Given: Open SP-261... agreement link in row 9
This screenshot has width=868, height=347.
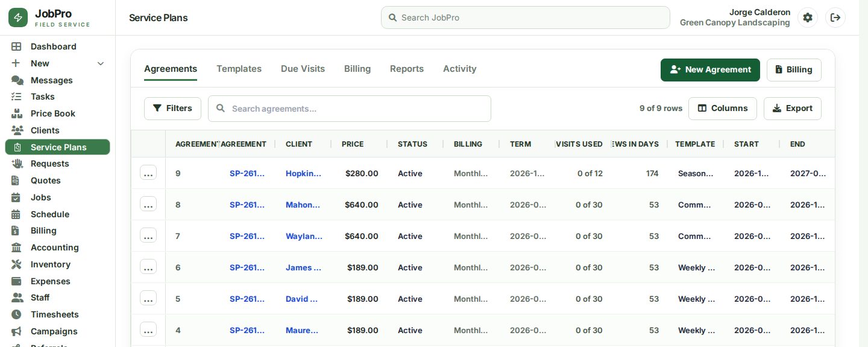Looking at the screenshot, I should coord(247,173).
